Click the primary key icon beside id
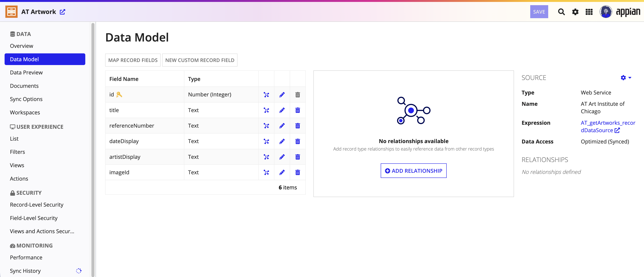Screen dimensions: 644x277 pos(119,95)
